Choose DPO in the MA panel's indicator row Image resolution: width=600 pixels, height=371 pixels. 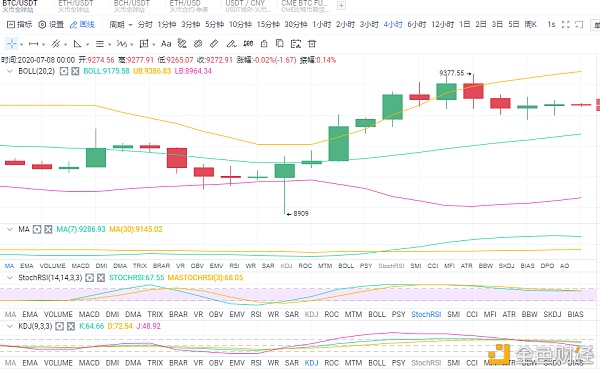pyautogui.click(x=547, y=265)
